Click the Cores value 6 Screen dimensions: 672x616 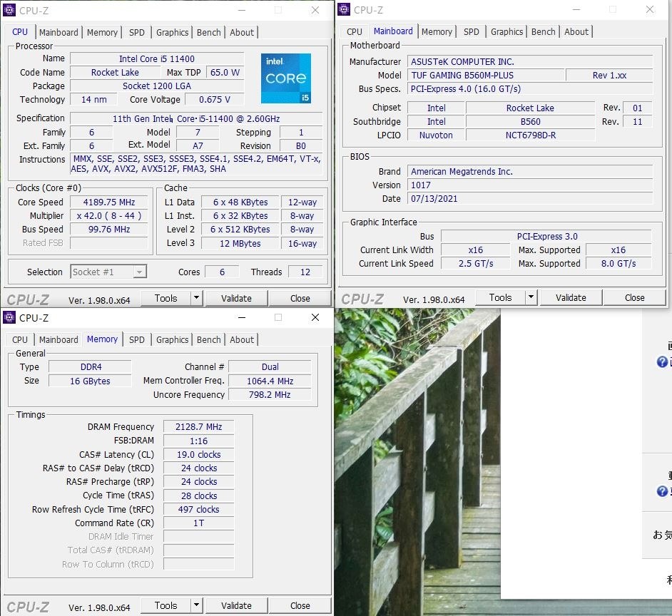click(x=222, y=272)
